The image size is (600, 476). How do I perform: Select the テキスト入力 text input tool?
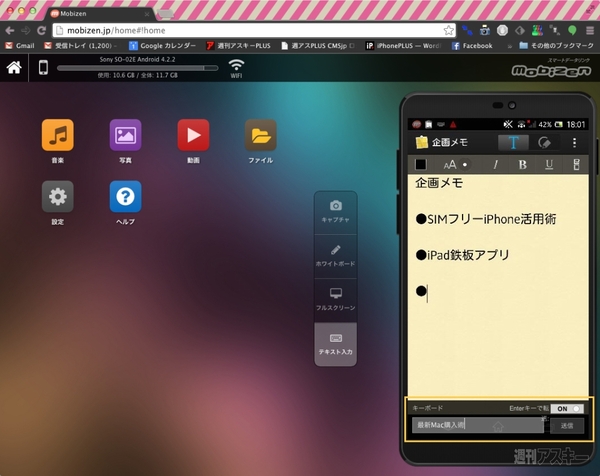coord(336,344)
